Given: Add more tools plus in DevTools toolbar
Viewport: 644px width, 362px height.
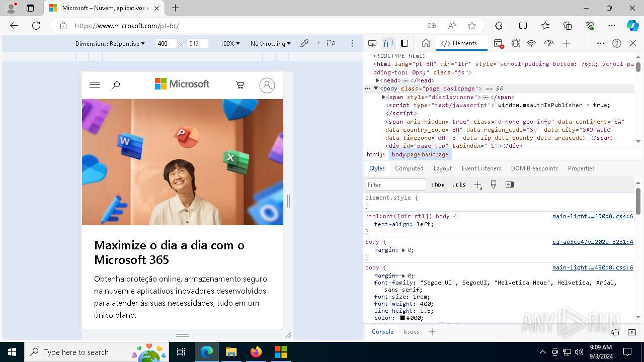Looking at the screenshot, I should [567, 43].
